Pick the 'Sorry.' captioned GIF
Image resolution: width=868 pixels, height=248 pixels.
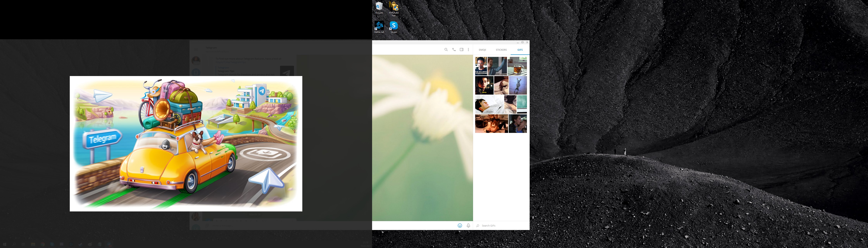[x=484, y=85]
